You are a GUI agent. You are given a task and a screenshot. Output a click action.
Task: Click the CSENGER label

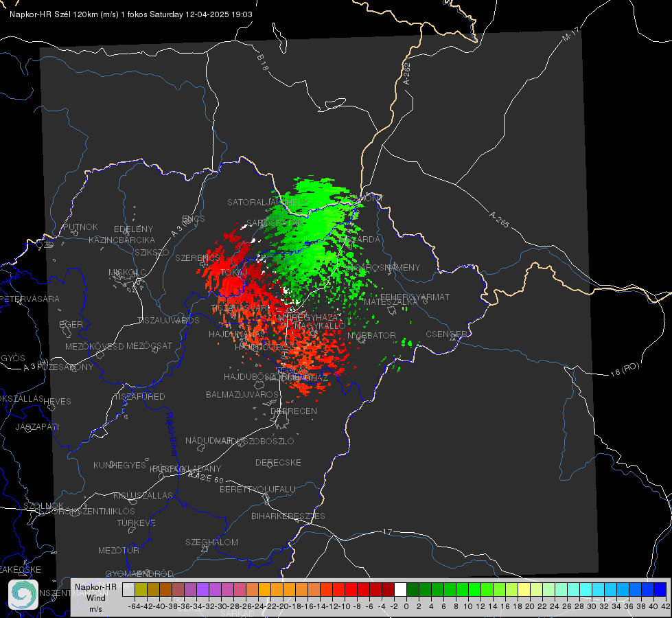pos(446,334)
